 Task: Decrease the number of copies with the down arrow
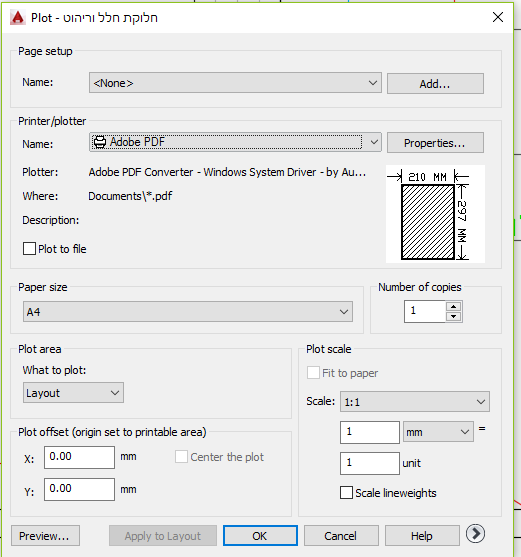pyautogui.click(x=454, y=317)
